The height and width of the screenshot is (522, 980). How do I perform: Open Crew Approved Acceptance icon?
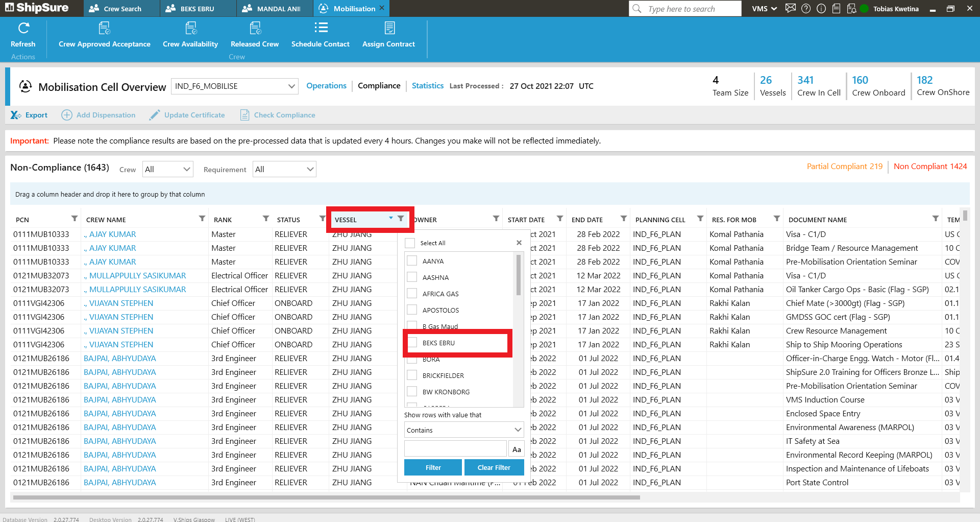tap(104, 28)
